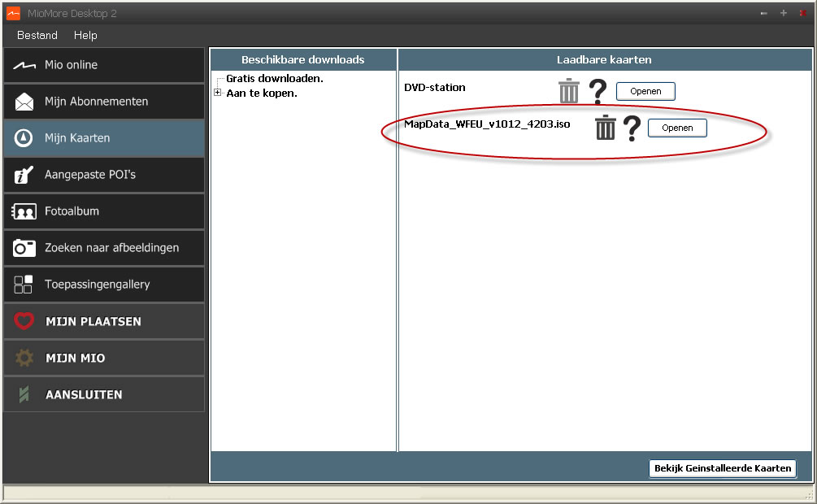
Task: Expand the 'Aan te kopen.' tree node
Action: [x=217, y=93]
